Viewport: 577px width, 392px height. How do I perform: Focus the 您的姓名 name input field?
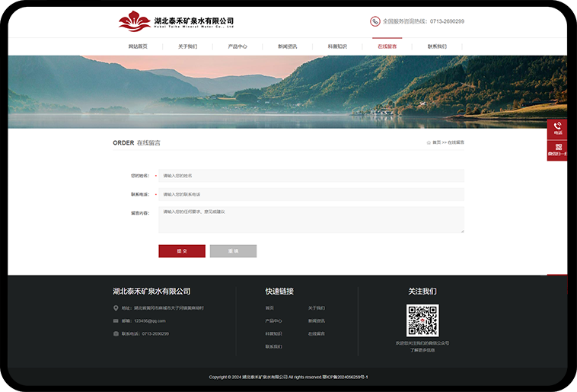pyautogui.click(x=311, y=176)
